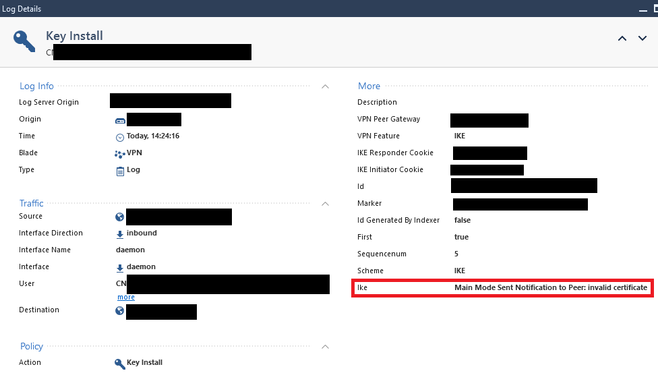The image size is (658, 386).
Task: Select the 'invalid certificate' Ike message
Action: pos(551,287)
